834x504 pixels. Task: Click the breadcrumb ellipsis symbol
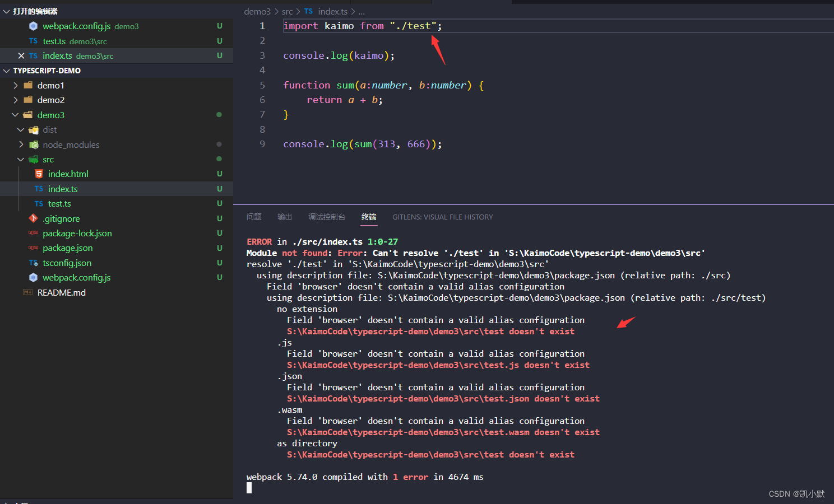(x=362, y=12)
